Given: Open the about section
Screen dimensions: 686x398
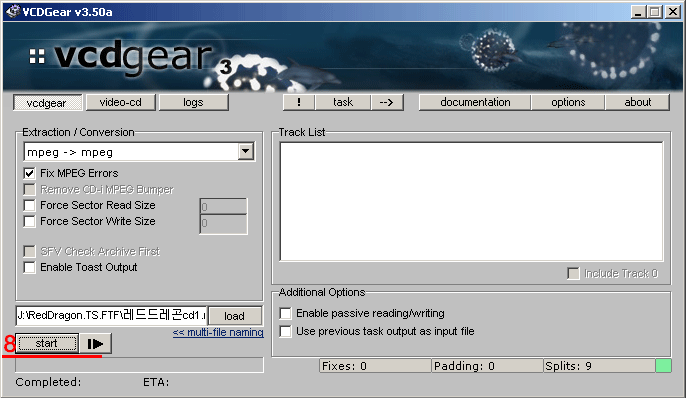Looking at the screenshot, I should point(637,102).
